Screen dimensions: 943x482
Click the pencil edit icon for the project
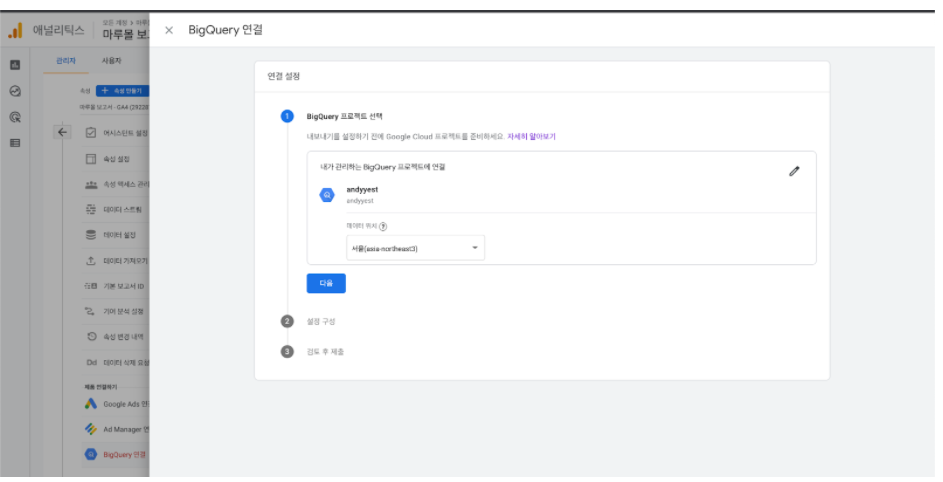point(794,171)
